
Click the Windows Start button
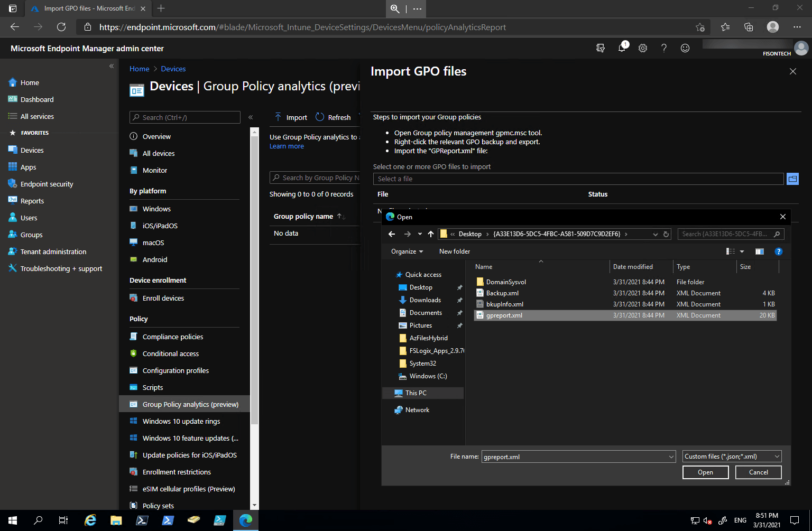(x=13, y=520)
